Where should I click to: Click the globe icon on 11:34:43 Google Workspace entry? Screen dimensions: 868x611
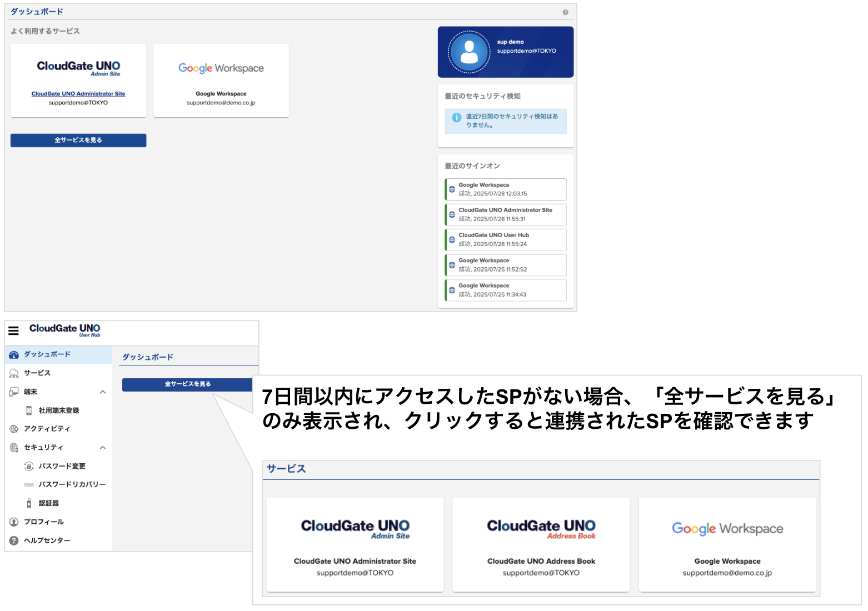point(452,290)
